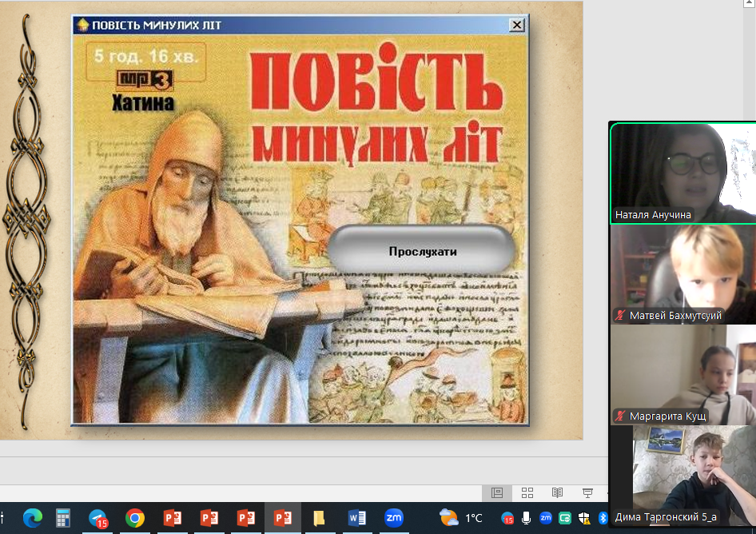
Task: Click the Прослухати button
Action: (x=421, y=250)
